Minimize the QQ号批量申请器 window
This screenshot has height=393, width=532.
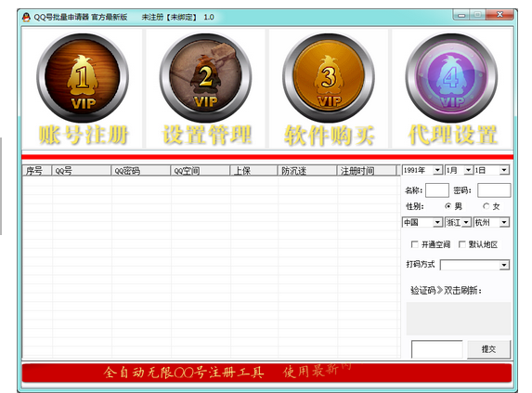point(461,15)
